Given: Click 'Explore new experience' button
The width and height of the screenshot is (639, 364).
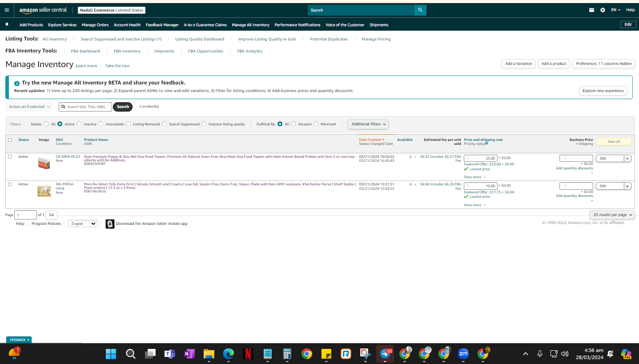Looking at the screenshot, I should click(x=603, y=91).
